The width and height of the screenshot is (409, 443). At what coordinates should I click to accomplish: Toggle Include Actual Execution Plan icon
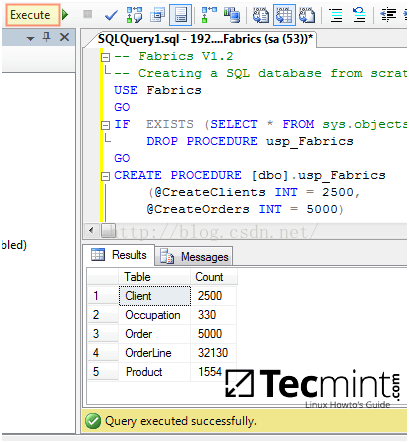pyautogui.click(x=209, y=15)
